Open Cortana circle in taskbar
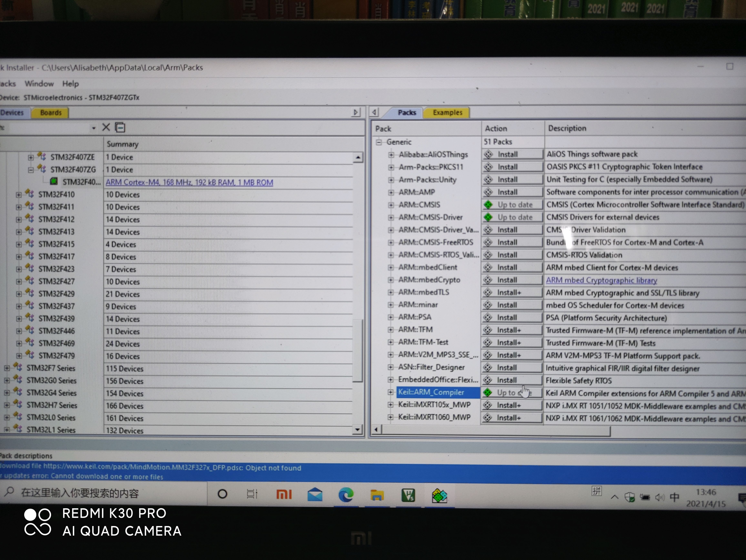Image resolution: width=746 pixels, height=560 pixels. [x=222, y=494]
